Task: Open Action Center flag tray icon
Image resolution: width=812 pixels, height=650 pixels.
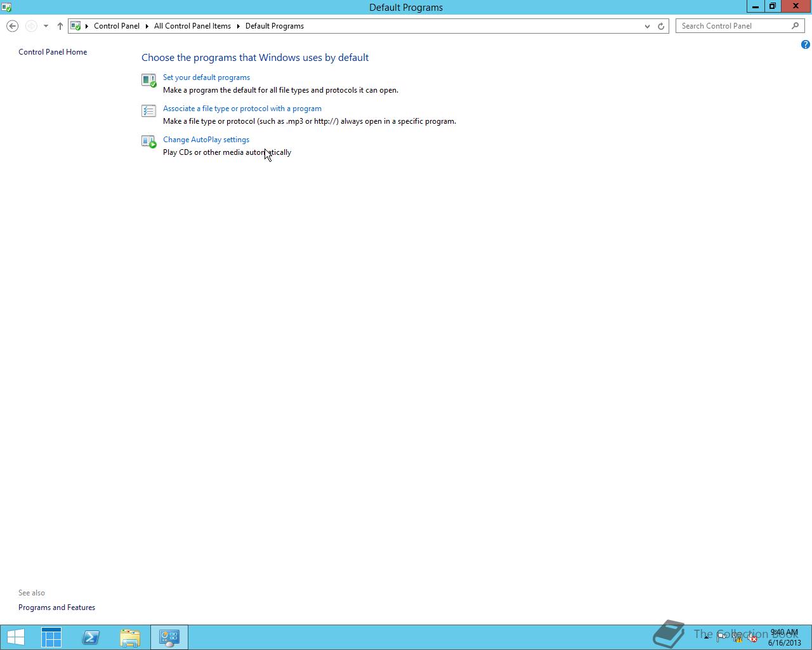Action: click(x=722, y=637)
